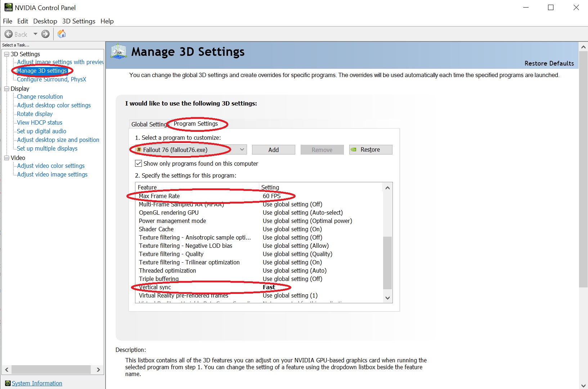The image size is (588, 389).
Task: Select OpenGL rendering GPU row
Action: 259,213
